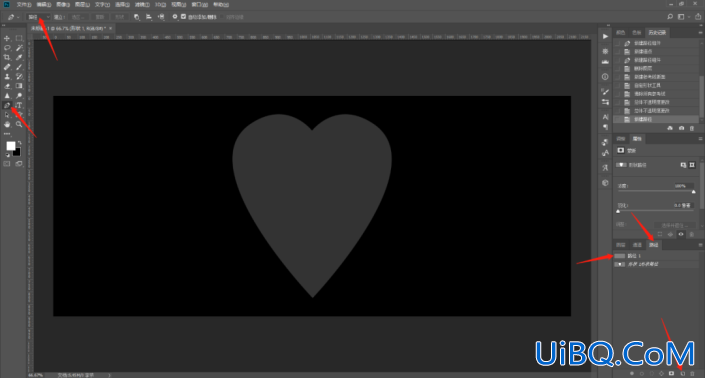The height and width of the screenshot is (378, 705).
Task: Load path as selection icon
Action: (651, 374)
